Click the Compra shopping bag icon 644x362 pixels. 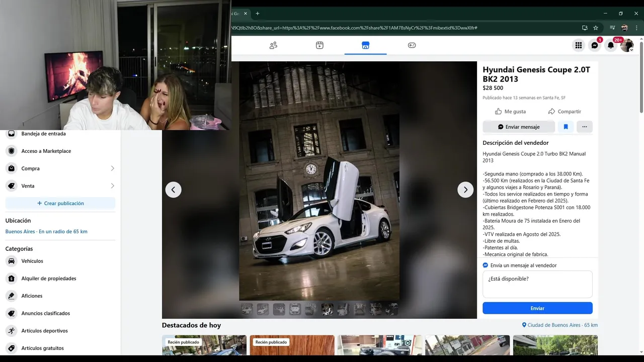(12, 168)
